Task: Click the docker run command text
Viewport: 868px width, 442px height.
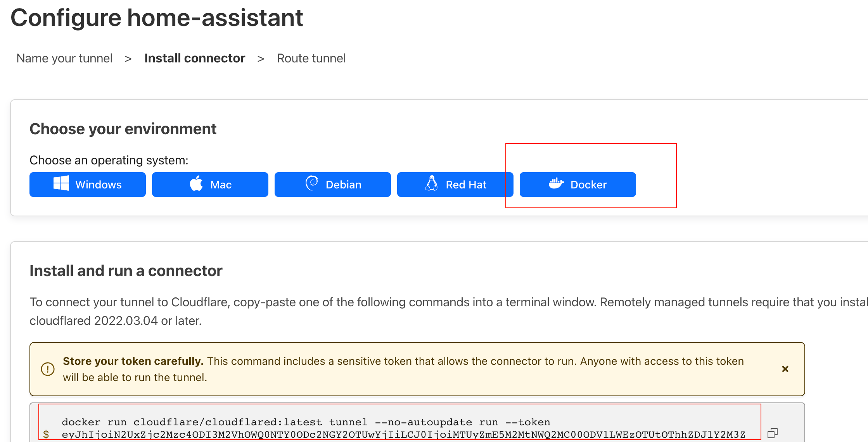Action: (306, 422)
